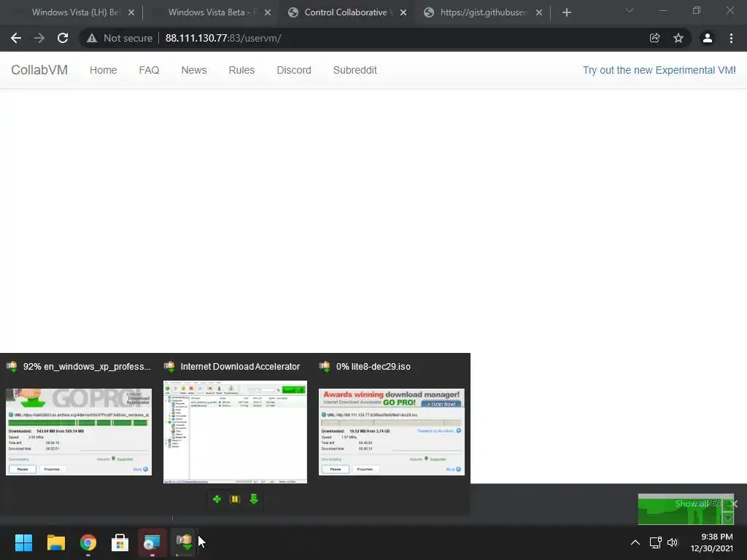Image resolution: width=747 pixels, height=560 pixels.
Task: Open the Discord link
Action: click(294, 70)
